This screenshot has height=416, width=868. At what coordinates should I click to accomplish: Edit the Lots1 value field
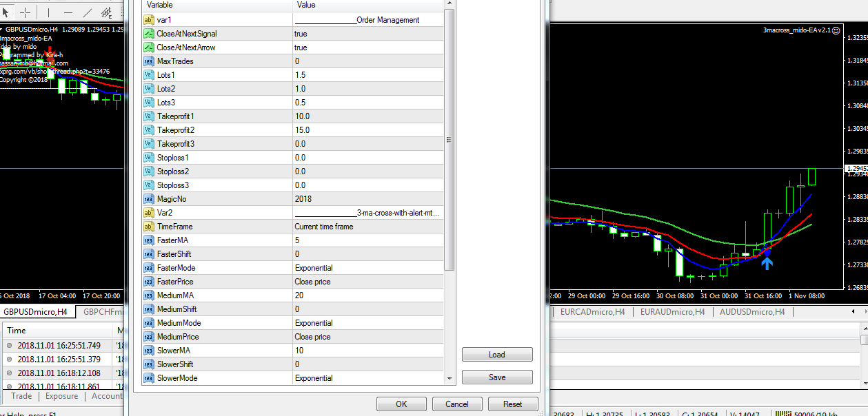coord(368,75)
